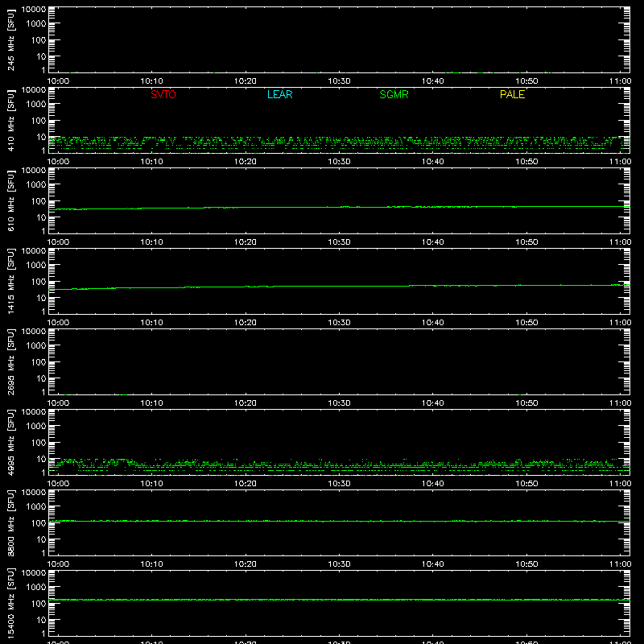Viewport: 644px width, 644px height.
Task: Click the 10 value on 2695 MHz axis
Action: [x=41, y=378]
